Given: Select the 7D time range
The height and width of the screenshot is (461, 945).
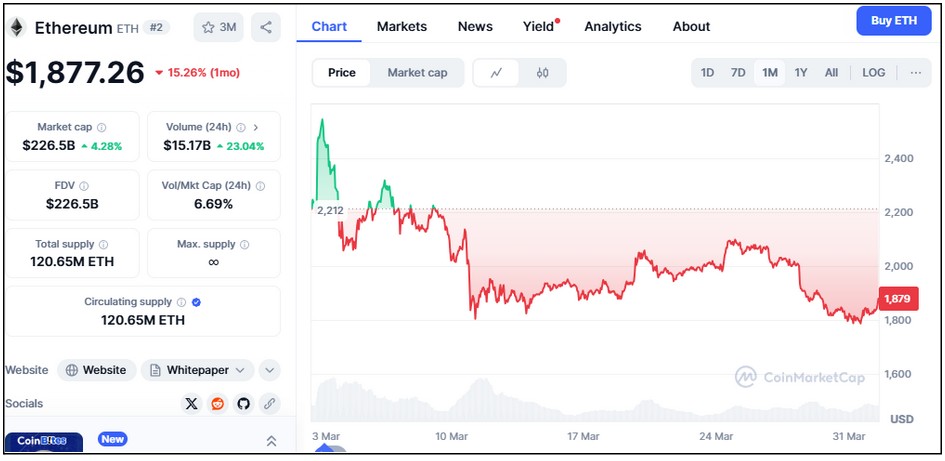Looking at the screenshot, I should [738, 73].
